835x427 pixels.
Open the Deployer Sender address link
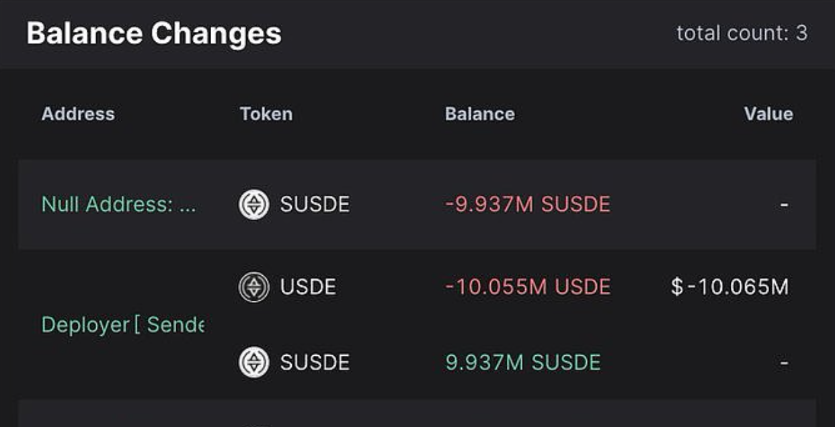point(122,325)
